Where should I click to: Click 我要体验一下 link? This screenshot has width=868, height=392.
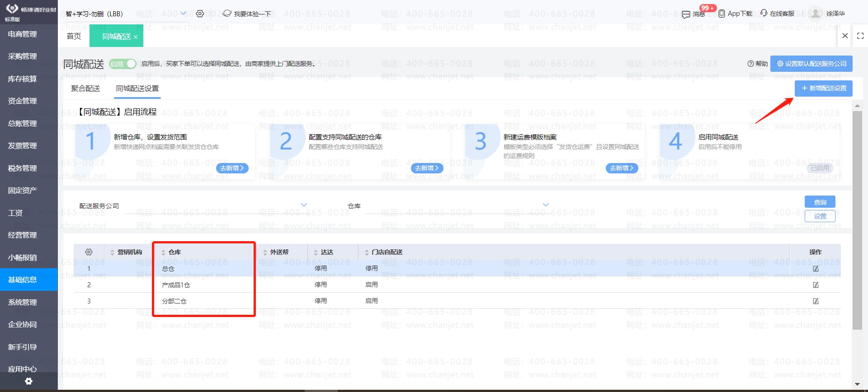[x=247, y=14]
